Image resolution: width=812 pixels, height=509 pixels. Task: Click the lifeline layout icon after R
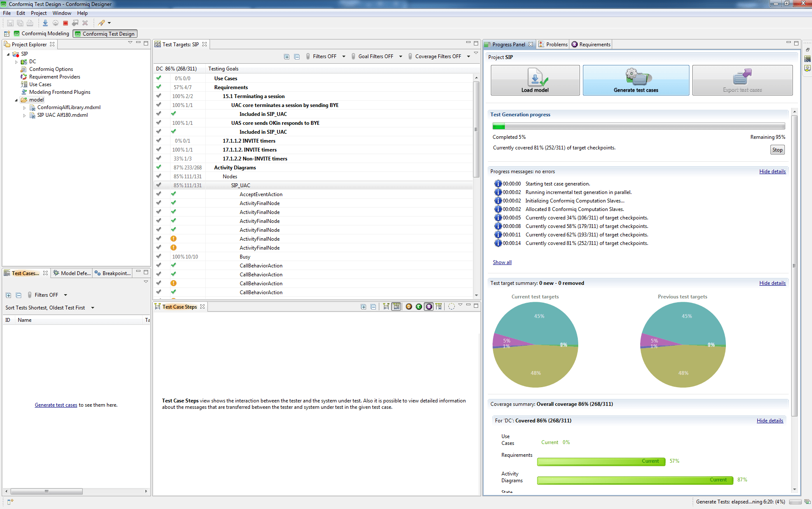439,307
